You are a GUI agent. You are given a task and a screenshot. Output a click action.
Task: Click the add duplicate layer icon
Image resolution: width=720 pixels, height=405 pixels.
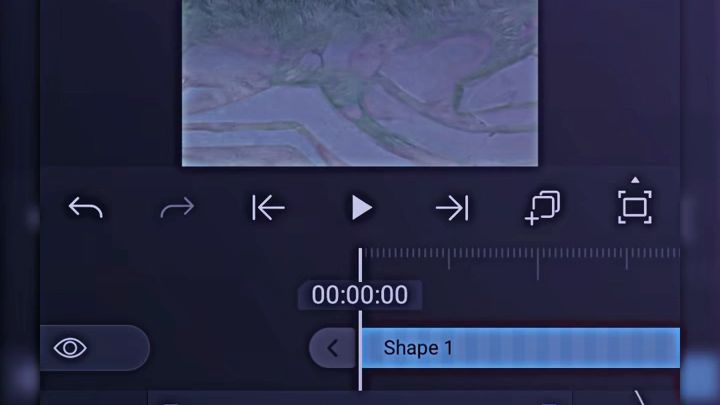pos(542,208)
